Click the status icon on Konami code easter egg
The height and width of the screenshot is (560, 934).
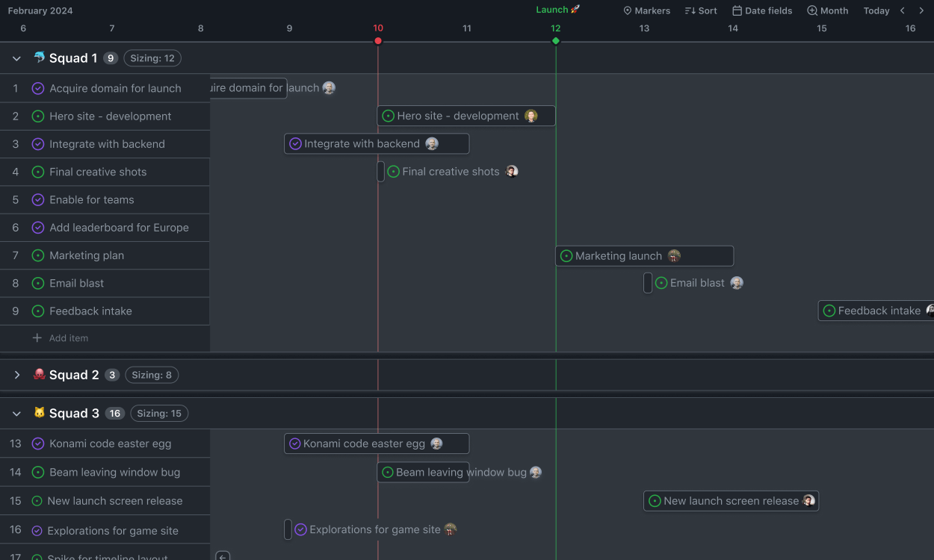[38, 443]
